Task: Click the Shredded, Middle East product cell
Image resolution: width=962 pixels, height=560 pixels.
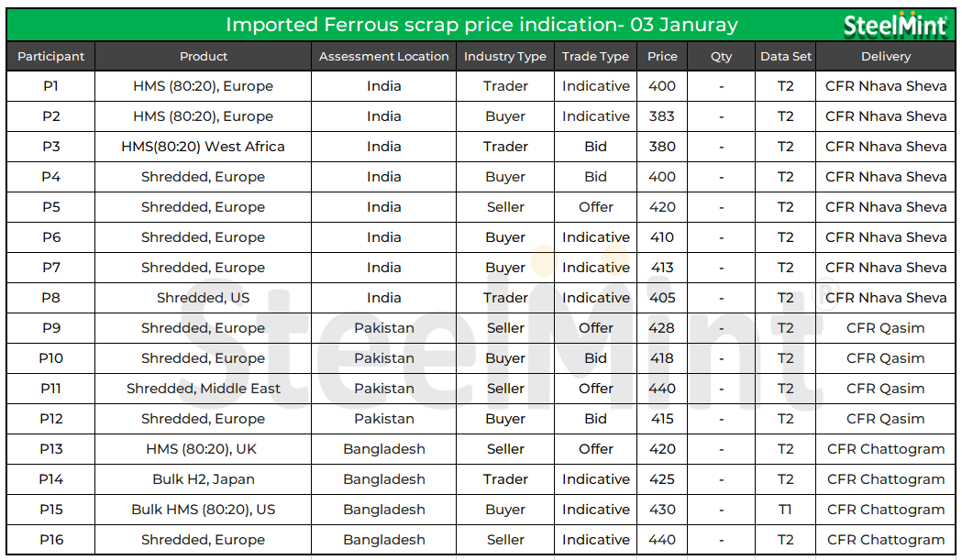Action: [x=204, y=389]
